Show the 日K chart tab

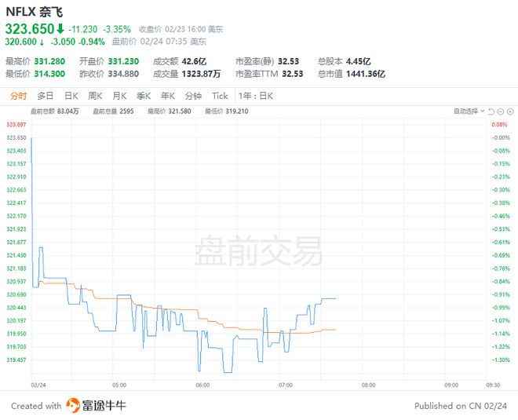(x=71, y=96)
